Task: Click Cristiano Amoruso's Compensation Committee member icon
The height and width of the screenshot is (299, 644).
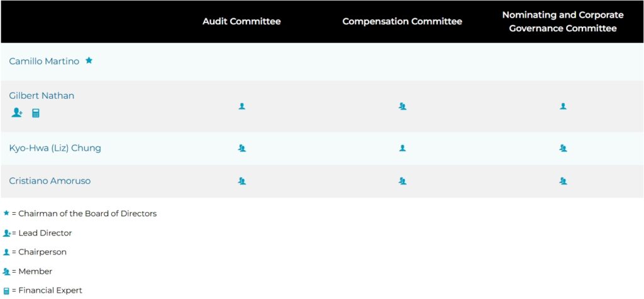Action: pos(402,181)
